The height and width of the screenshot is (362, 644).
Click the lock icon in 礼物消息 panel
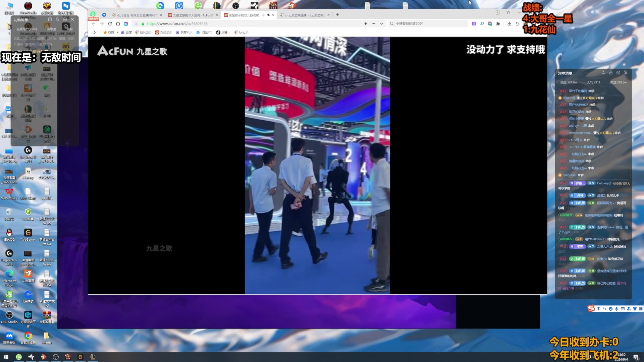[57, 20]
